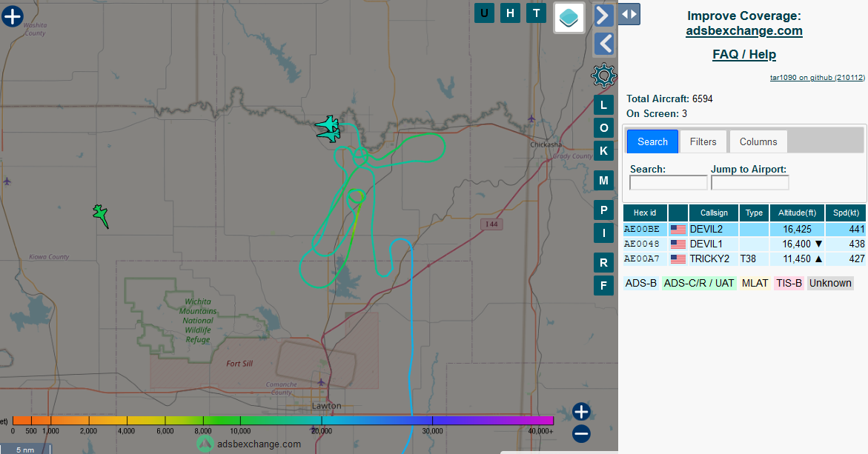Toggle the P map option button

(604, 210)
